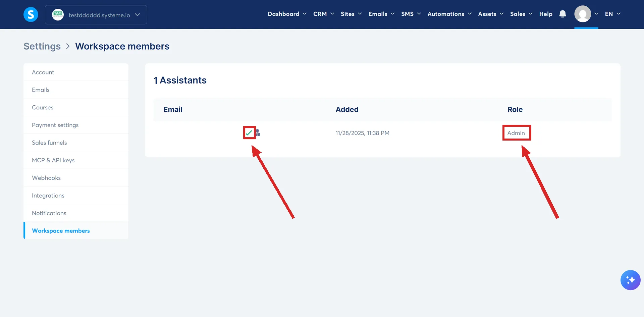
Task: Select Workspace members in sidebar
Action: tap(76, 231)
